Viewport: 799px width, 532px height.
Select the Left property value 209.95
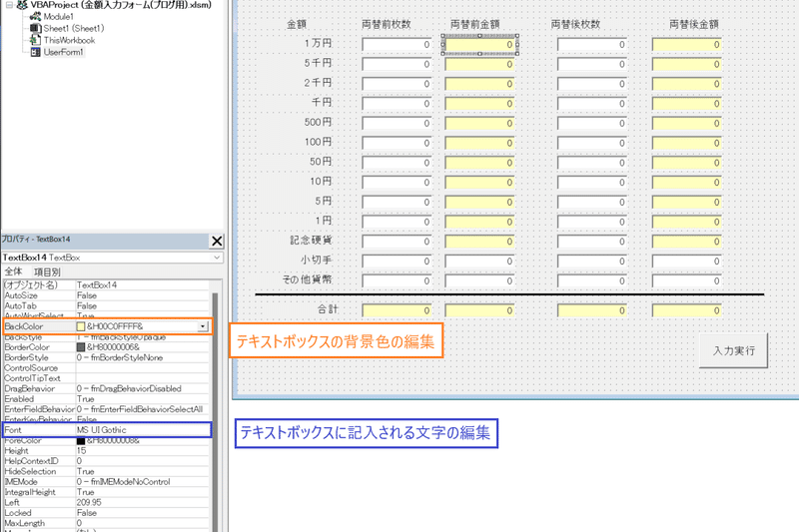(89, 502)
